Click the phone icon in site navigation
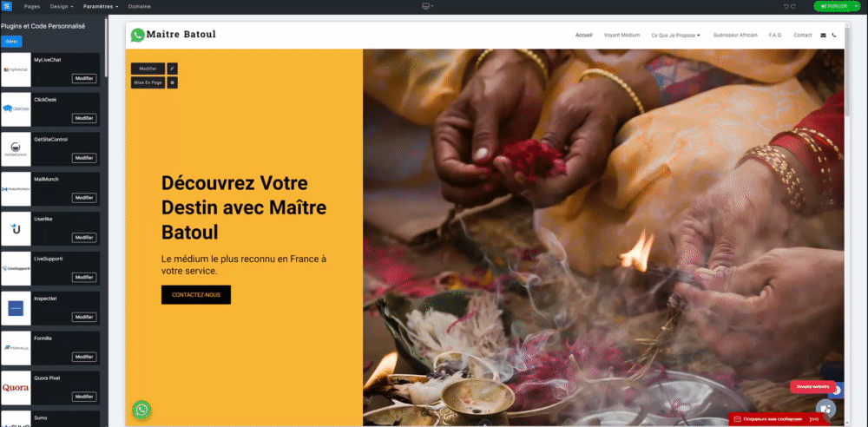Viewport: 868px width, 427px height. (834, 35)
